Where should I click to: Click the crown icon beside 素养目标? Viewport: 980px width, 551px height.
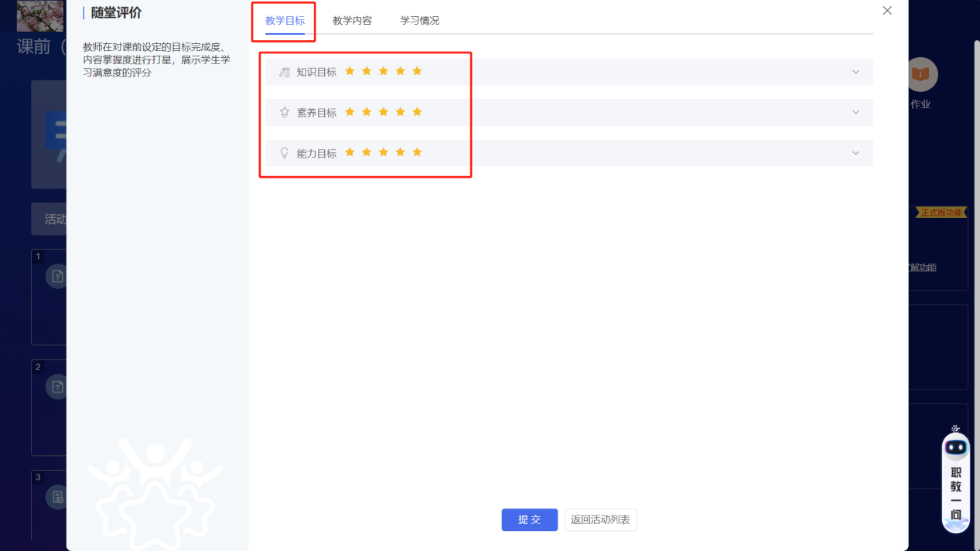(284, 111)
